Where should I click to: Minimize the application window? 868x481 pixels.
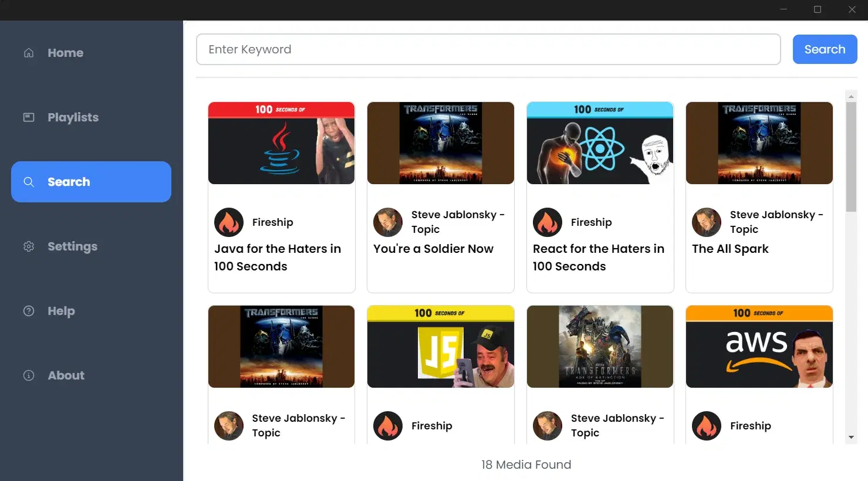coord(783,9)
